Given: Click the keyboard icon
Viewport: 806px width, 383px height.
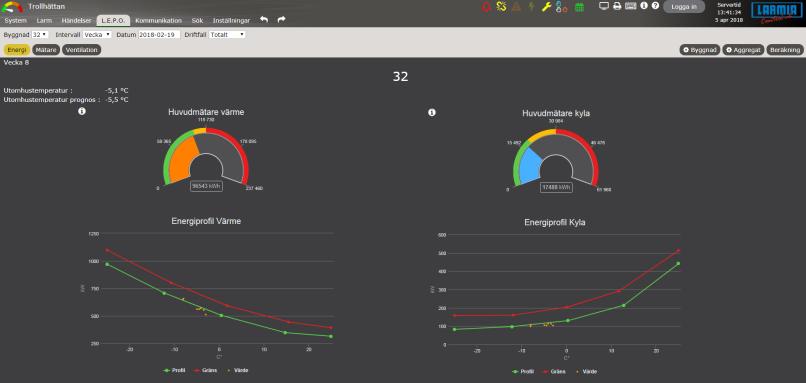Looking at the screenshot, I should 631,6.
